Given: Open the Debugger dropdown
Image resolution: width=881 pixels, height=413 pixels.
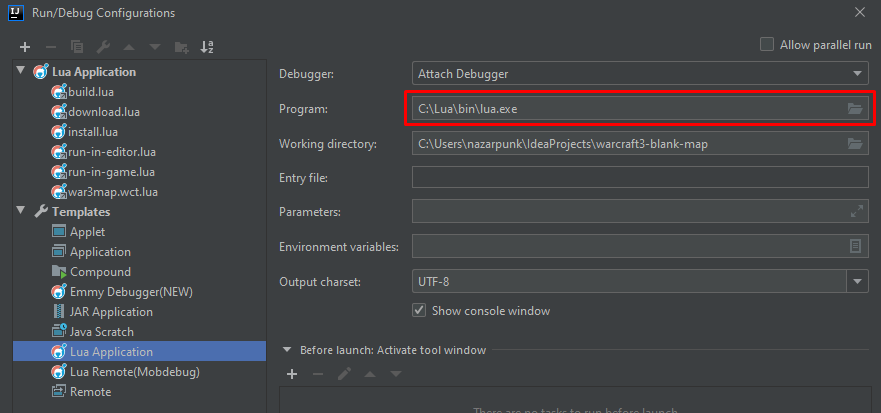Looking at the screenshot, I should click(857, 73).
